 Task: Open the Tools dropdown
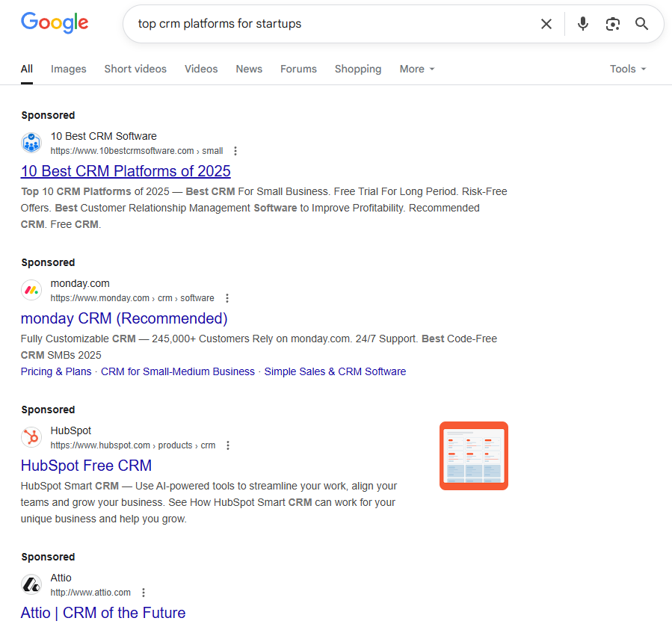tap(627, 69)
